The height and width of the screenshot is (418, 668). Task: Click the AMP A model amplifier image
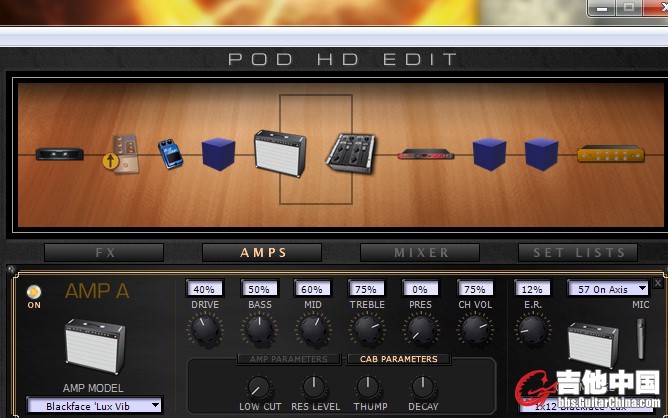tap(95, 346)
